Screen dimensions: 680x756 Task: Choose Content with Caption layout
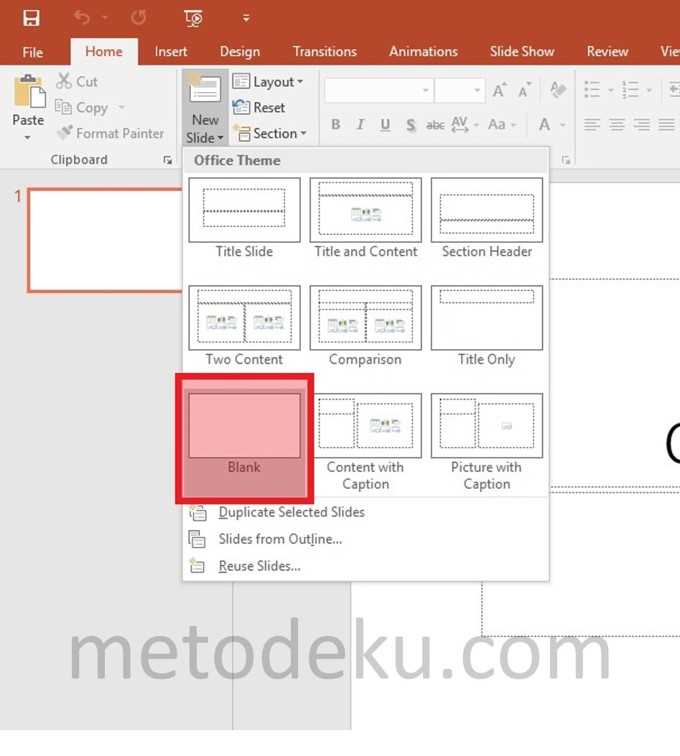(x=366, y=443)
